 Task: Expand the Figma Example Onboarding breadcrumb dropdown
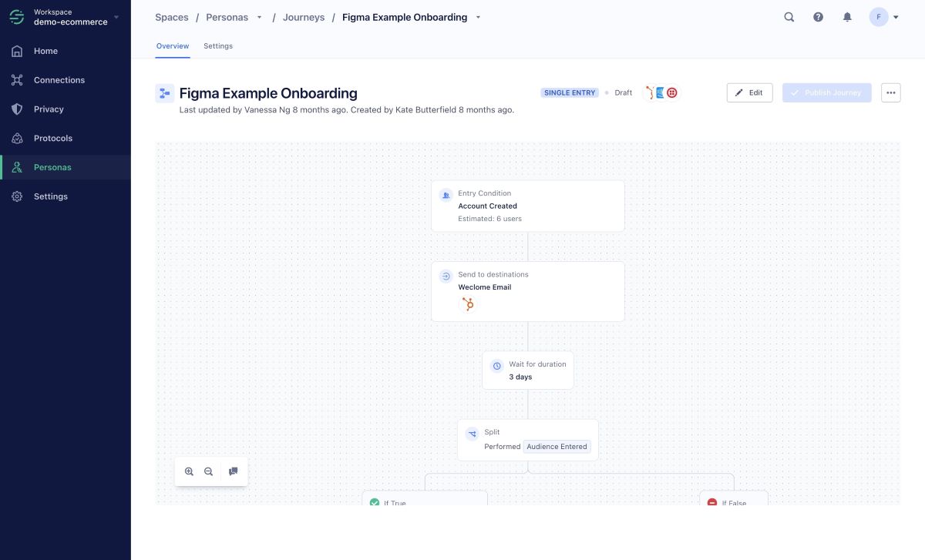[478, 18]
